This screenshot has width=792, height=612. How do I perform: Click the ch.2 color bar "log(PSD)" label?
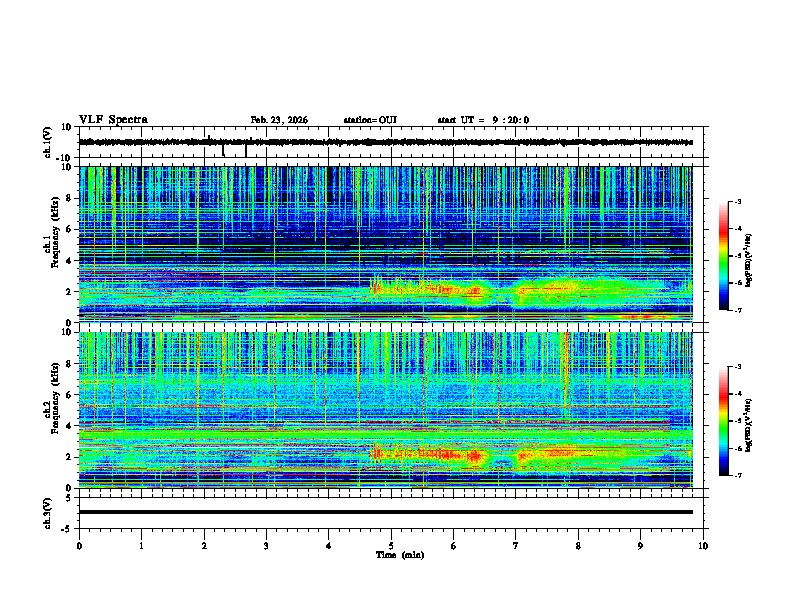[x=749, y=426]
